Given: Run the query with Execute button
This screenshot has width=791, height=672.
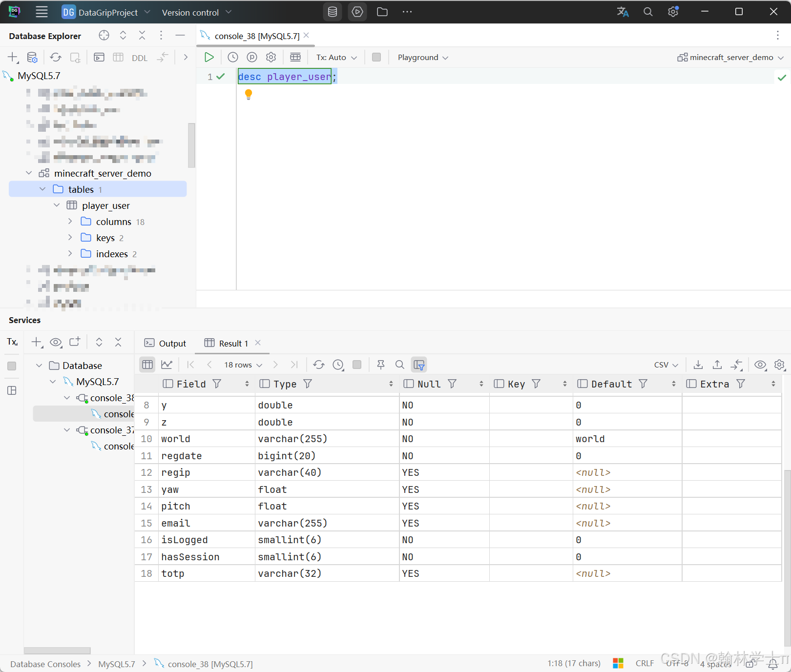Looking at the screenshot, I should 209,57.
